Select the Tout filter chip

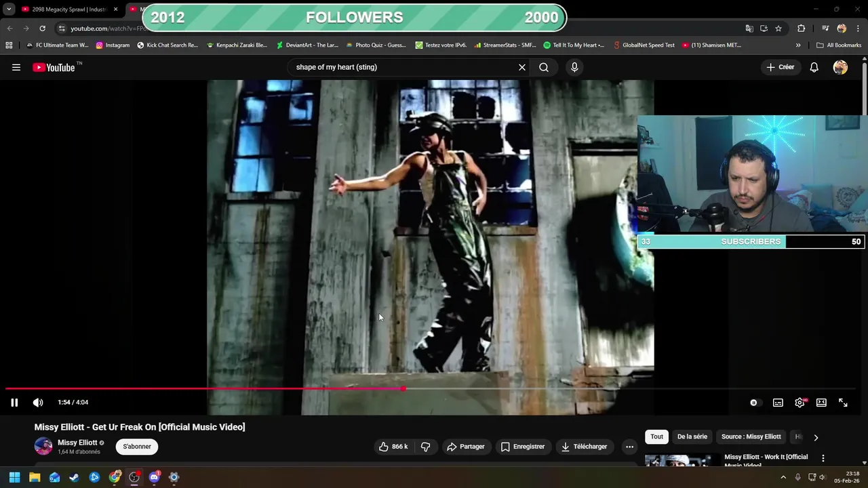point(657,436)
